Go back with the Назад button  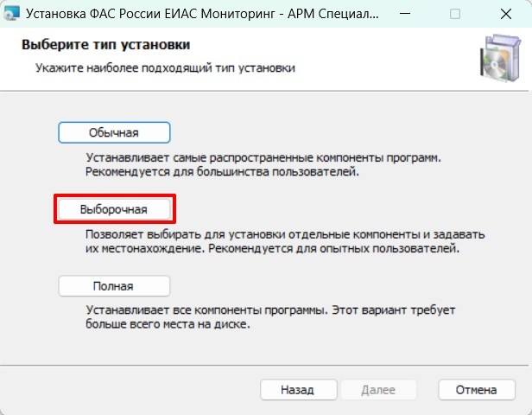pos(298,390)
